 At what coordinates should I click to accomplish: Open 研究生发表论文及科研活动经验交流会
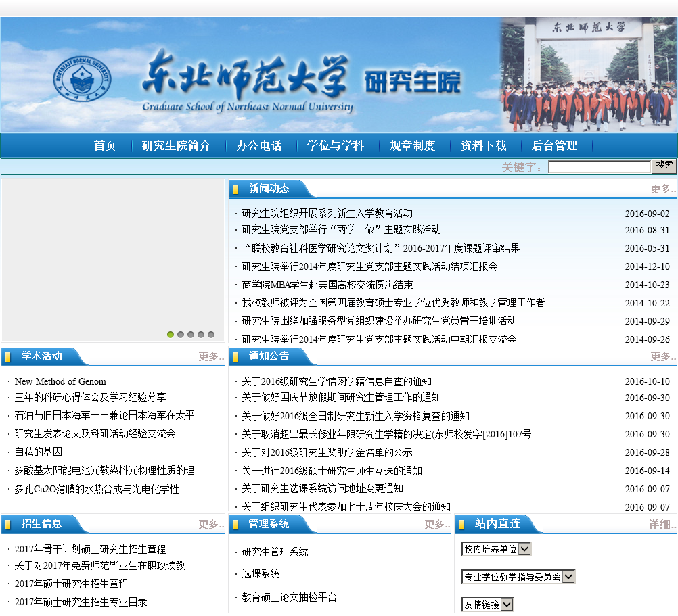(x=95, y=433)
